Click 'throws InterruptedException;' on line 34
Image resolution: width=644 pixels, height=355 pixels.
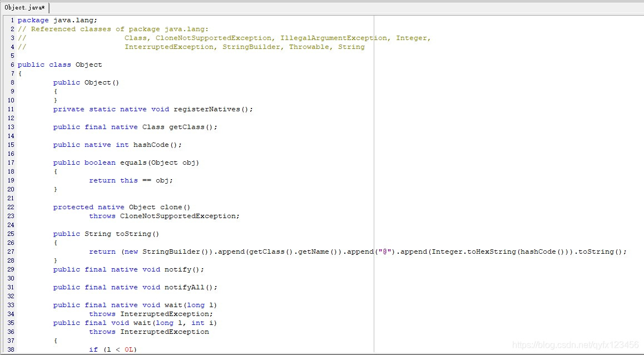pos(151,314)
